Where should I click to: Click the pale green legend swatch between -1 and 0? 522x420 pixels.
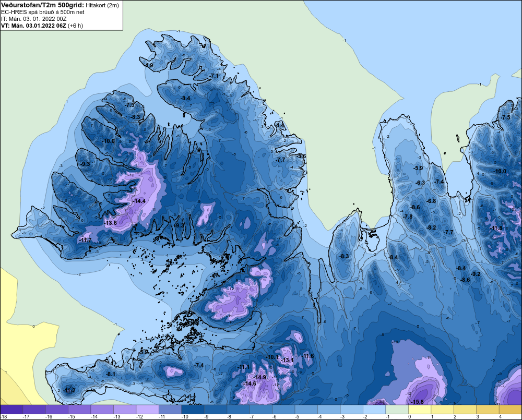[x=397, y=410]
